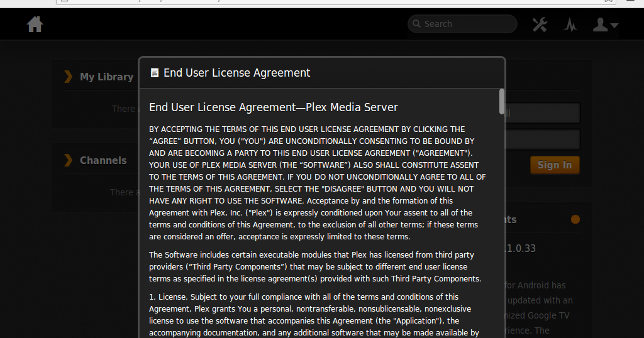The image size is (644, 338).
Task: Open settings via the wrench and screwdriver icon
Action: (x=540, y=25)
